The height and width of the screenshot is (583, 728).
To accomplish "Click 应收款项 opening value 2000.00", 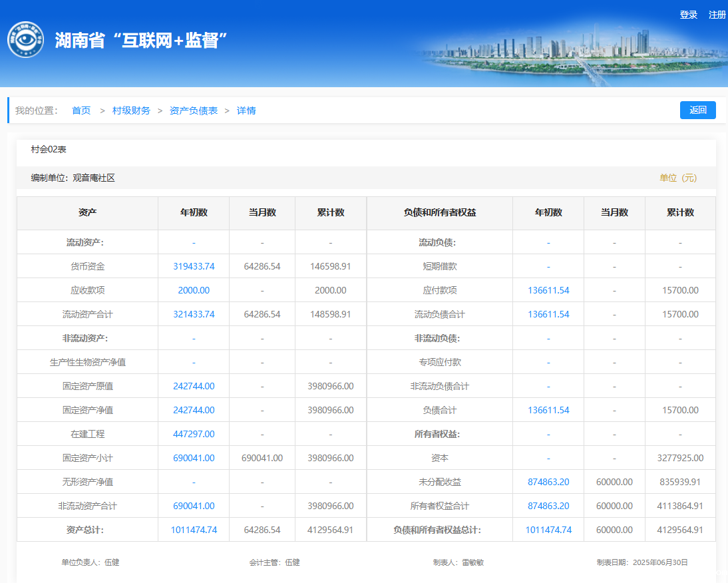I will pos(194,290).
